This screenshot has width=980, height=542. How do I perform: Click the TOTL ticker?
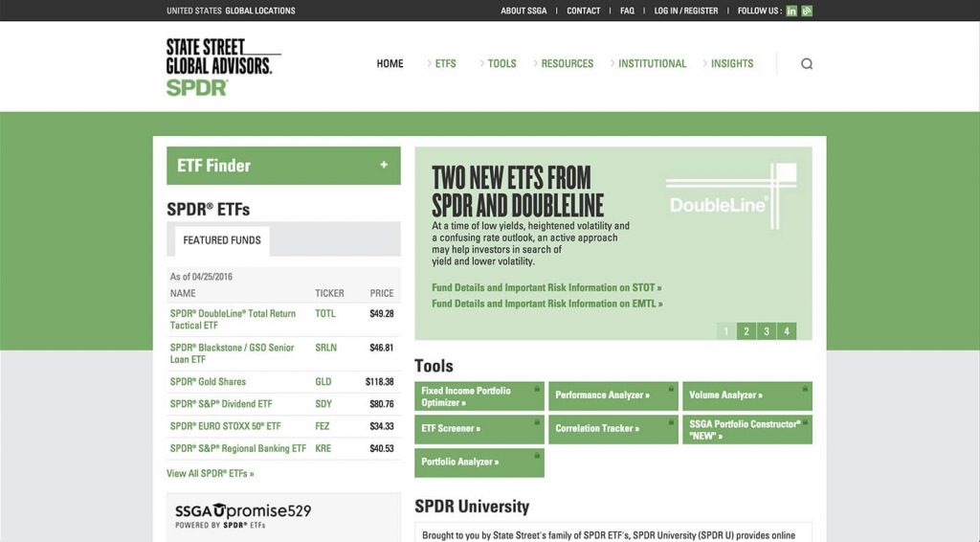[325, 313]
